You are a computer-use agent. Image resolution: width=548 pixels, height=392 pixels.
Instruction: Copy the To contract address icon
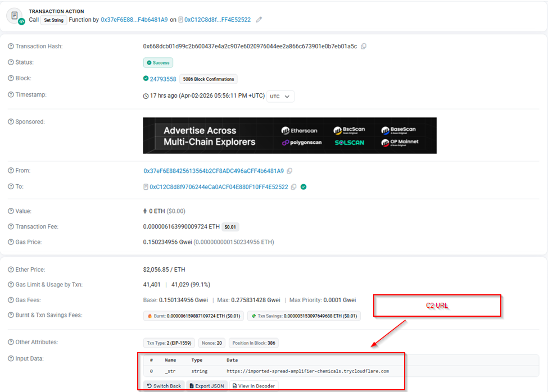click(293, 187)
